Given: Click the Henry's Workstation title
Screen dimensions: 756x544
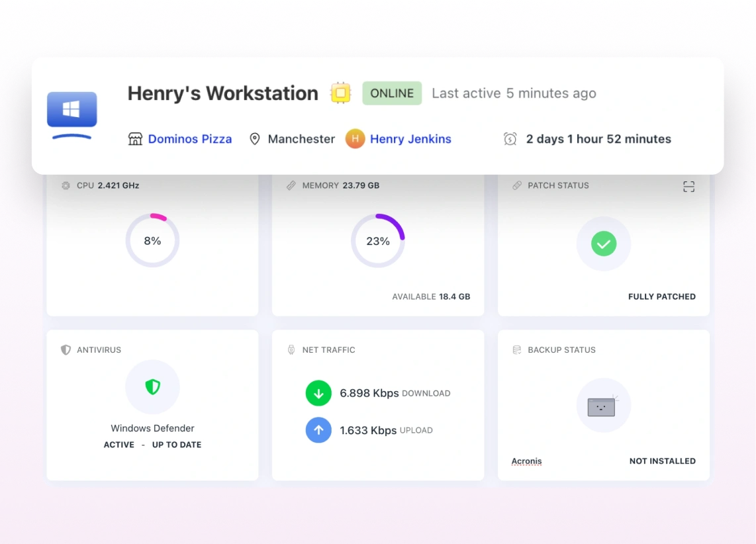Looking at the screenshot, I should pyautogui.click(x=222, y=93).
